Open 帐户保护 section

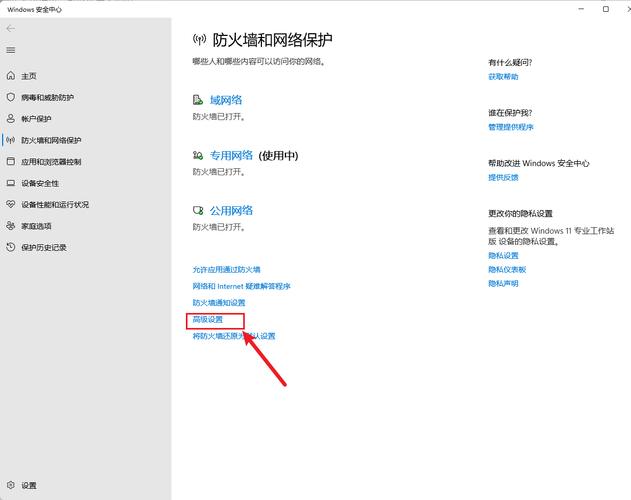coord(36,119)
